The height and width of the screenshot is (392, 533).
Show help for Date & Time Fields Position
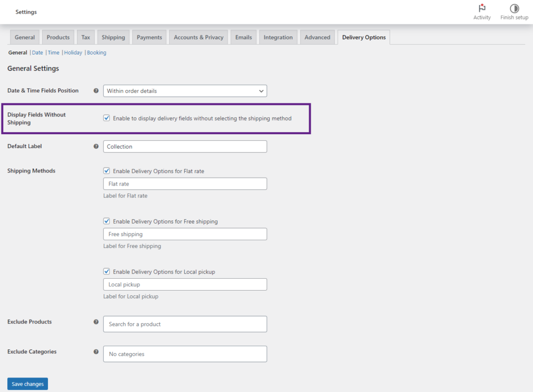pyautogui.click(x=96, y=90)
